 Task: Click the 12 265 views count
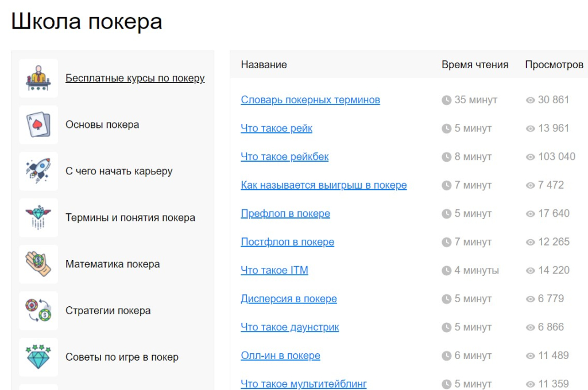coord(554,242)
